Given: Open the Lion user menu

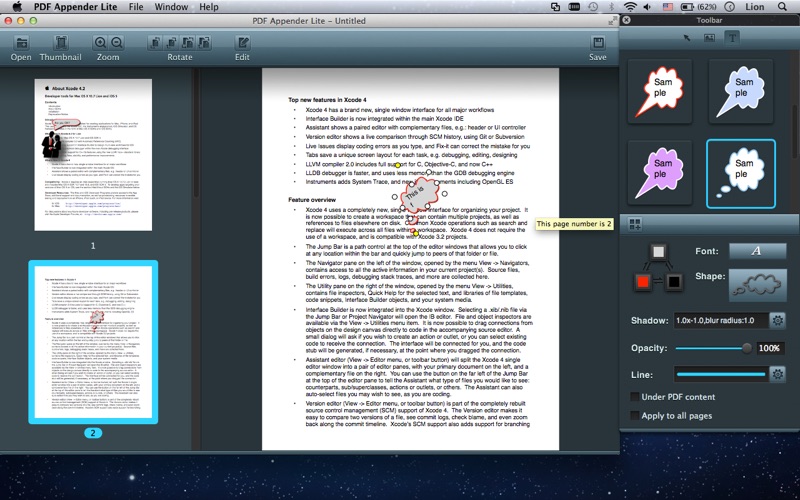Looking at the screenshot, I should [754, 7].
